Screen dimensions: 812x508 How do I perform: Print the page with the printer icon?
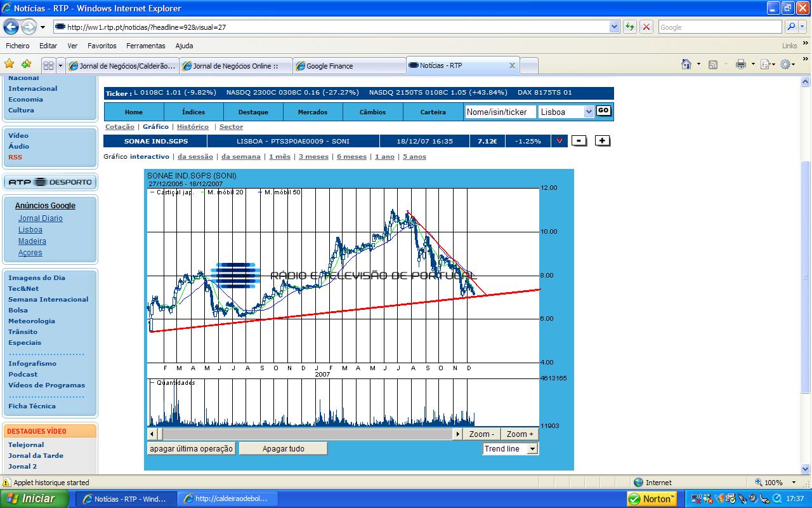pyautogui.click(x=740, y=64)
